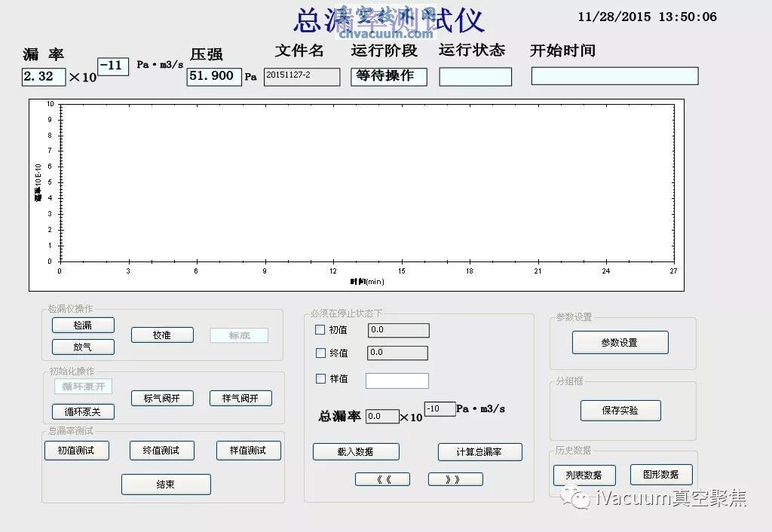Open the sample gas valve 样气阀开
The image size is (772, 532).
tap(240, 398)
